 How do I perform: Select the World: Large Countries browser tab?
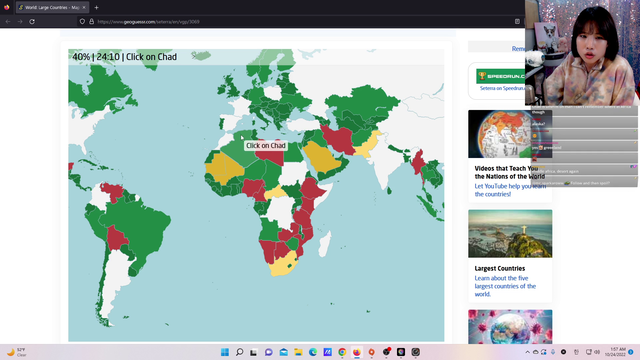(x=52, y=7)
